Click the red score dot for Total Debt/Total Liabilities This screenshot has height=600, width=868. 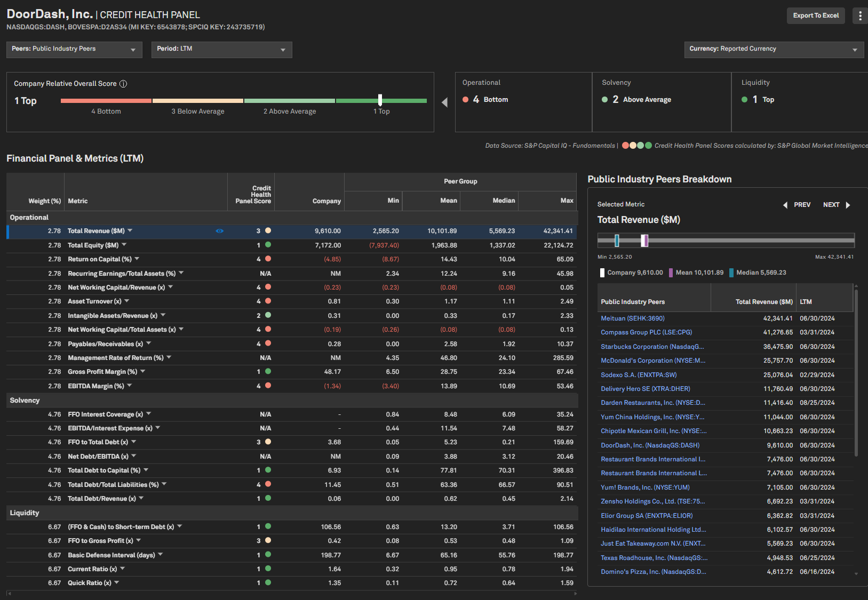click(x=268, y=484)
